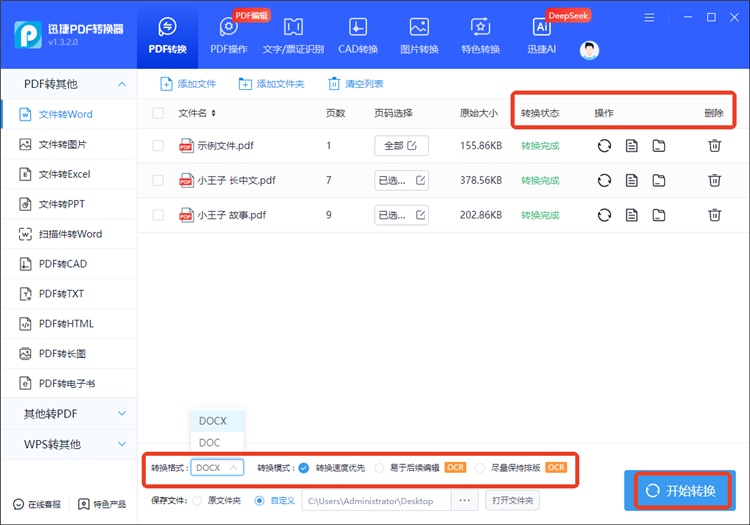The image size is (750, 525).
Task: Toggle the 转换格式 DOCX combo box
Action: coord(217,468)
